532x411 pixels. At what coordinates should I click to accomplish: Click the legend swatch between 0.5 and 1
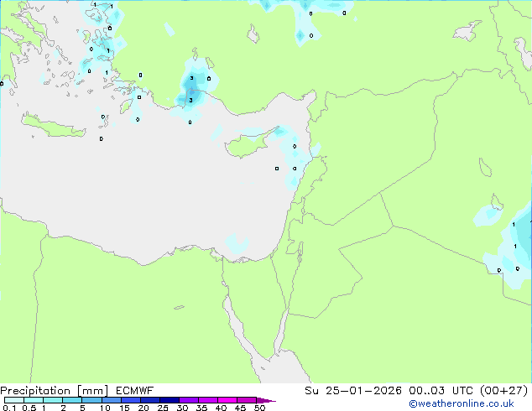tap(34, 400)
